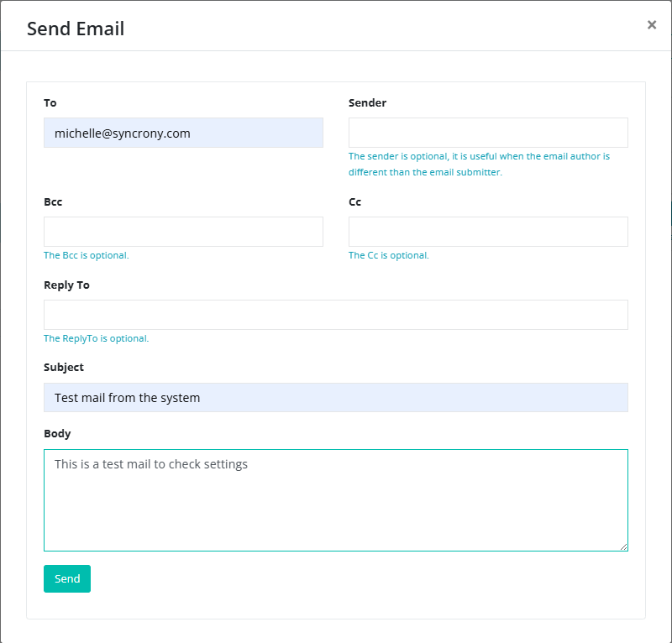The width and height of the screenshot is (672, 643).
Task: Click the 'Send Email' dialog title
Action: (x=76, y=29)
